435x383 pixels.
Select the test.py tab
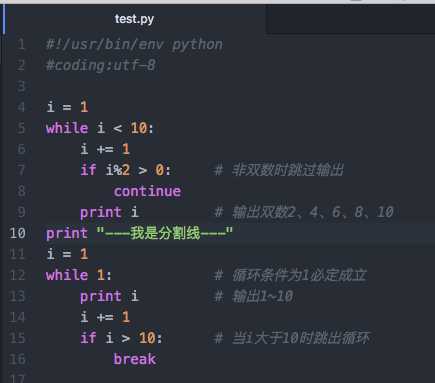(x=134, y=19)
